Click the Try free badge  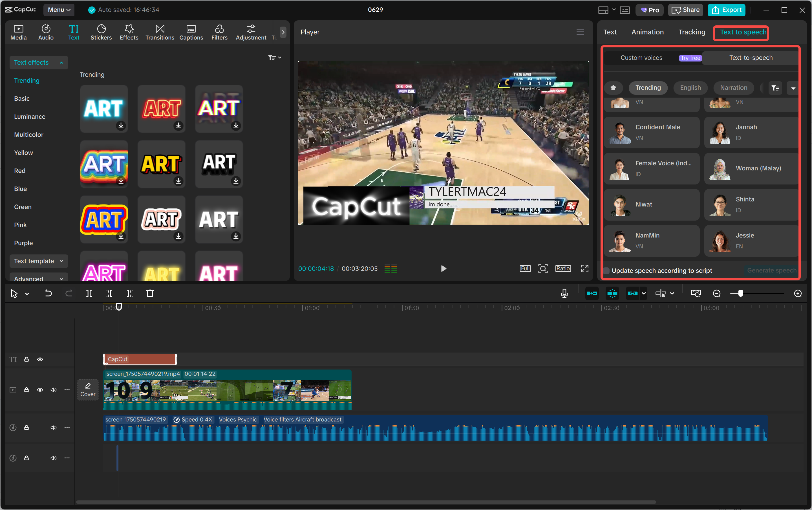pos(690,58)
